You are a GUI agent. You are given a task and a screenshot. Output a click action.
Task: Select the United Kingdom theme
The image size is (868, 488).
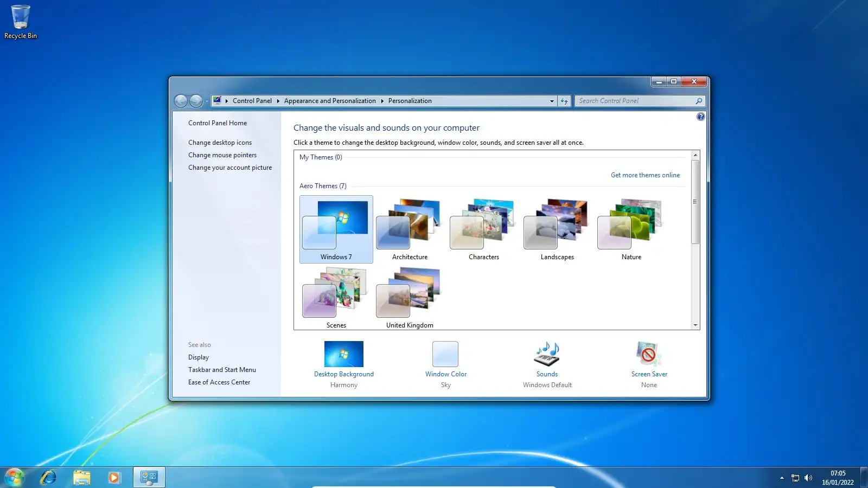coord(410,297)
